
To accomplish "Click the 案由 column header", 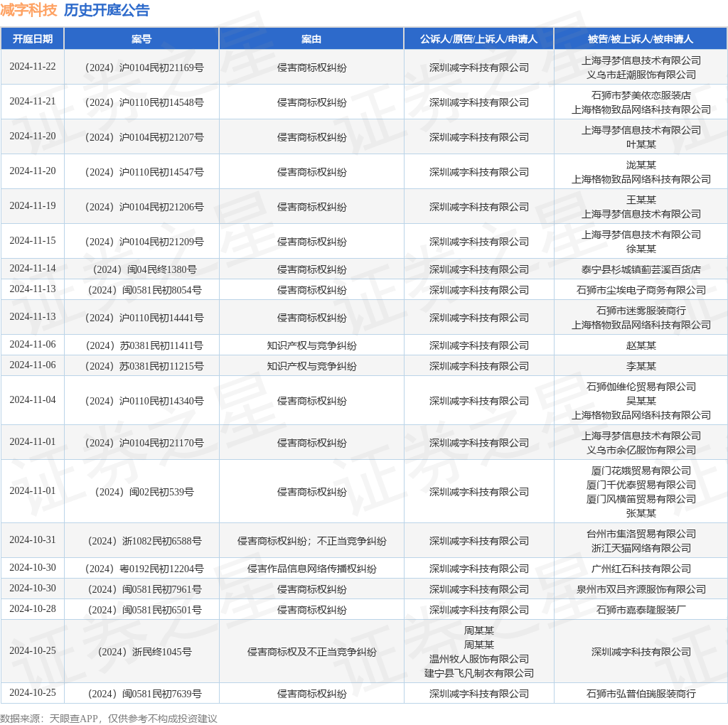I will click(311, 39).
